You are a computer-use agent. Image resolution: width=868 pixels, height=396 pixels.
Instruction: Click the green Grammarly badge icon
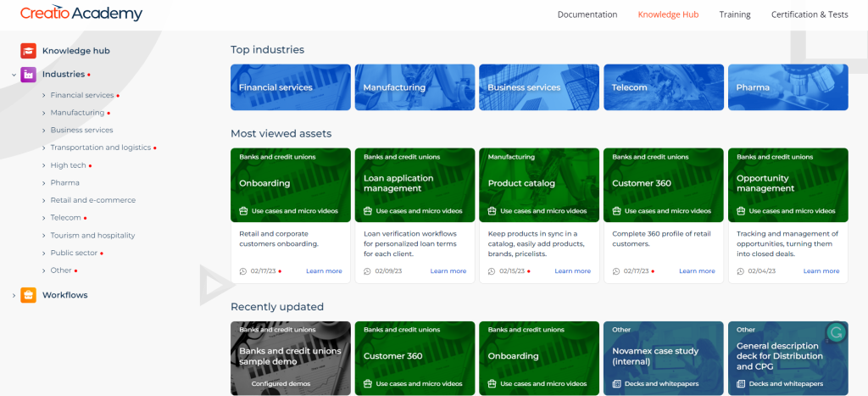click(837, 333)
